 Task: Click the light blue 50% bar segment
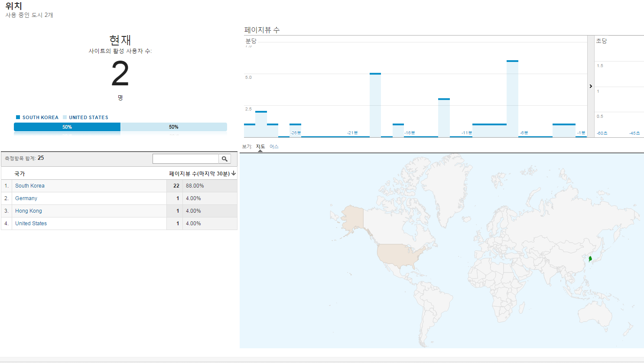[174, 127]
